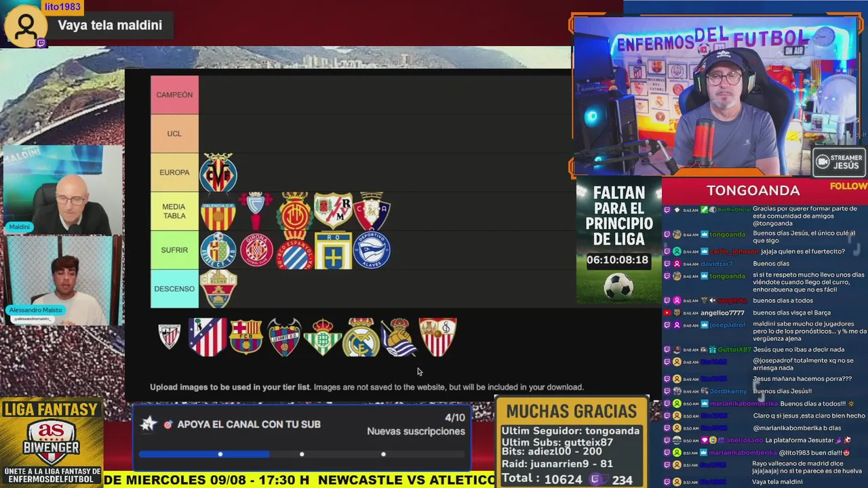
Task: Click 'Ultim Seguidor: tongoanda' line
Action: coord(570,430)
